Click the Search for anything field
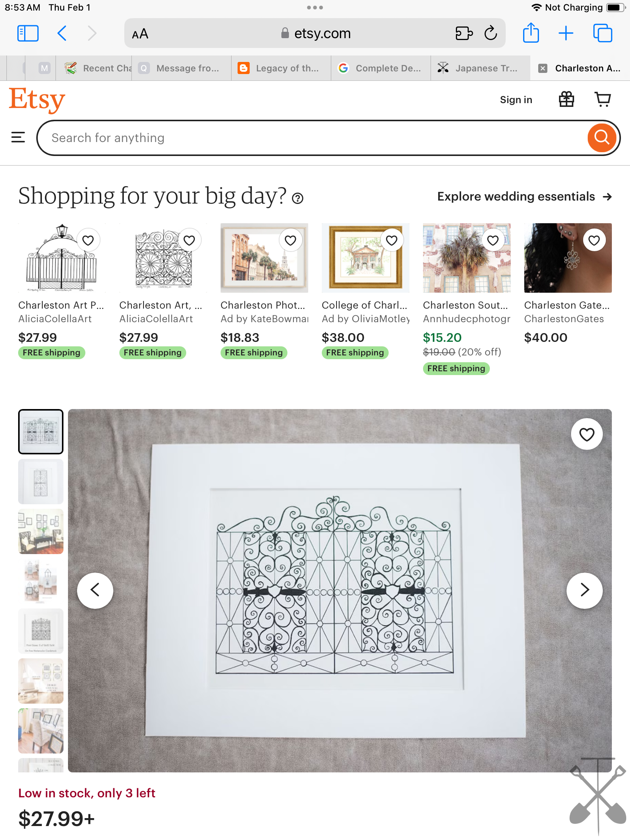The image size is (630, 840). point(311,138)
